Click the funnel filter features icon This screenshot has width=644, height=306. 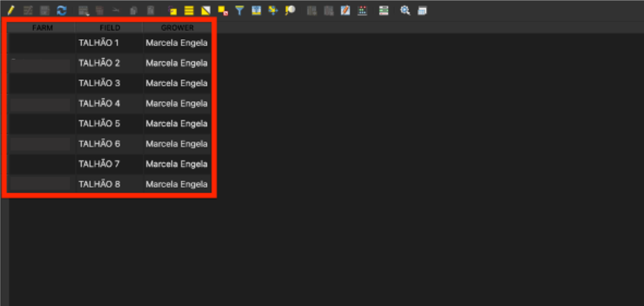point(240,11)
